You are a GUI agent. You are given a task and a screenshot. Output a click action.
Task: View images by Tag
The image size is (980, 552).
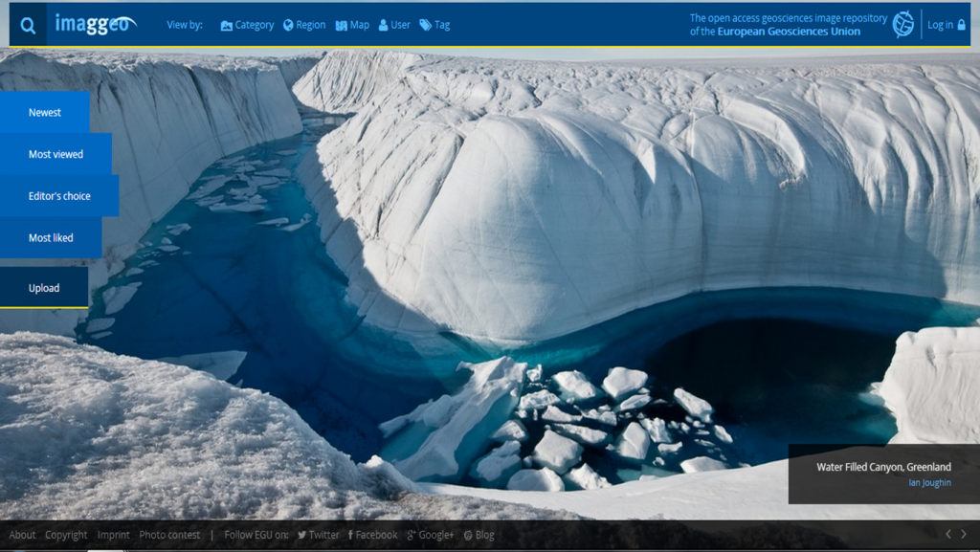(x=434, y=25)
